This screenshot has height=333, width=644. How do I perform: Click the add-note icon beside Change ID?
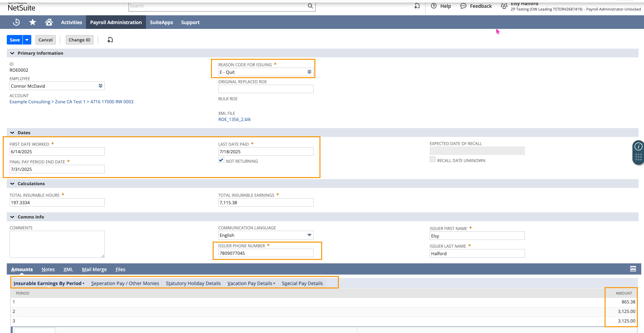click(x=110, y=40)
